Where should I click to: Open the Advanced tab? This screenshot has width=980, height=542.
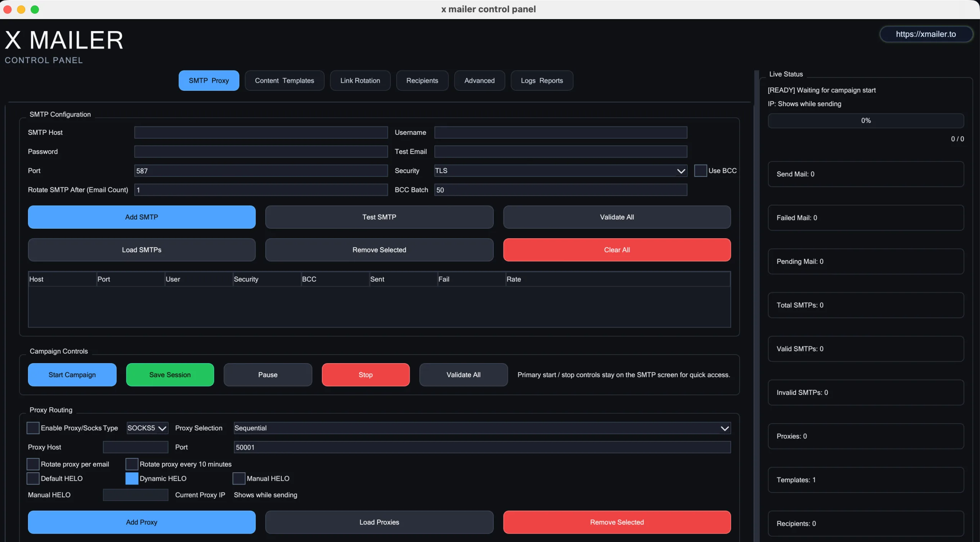[479, 80]
